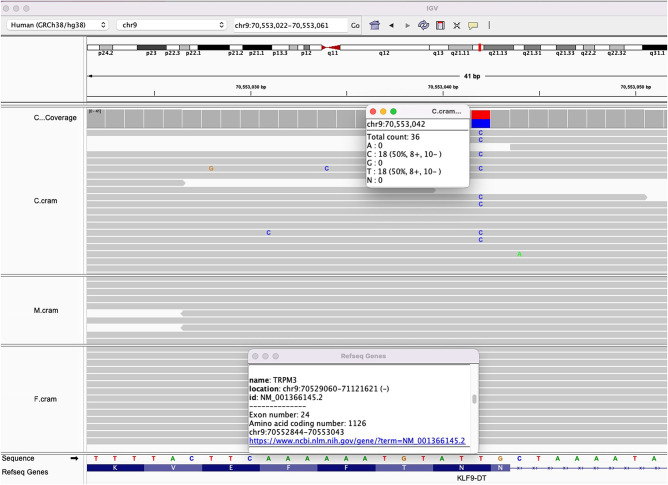Go back with the left arrow icon
The width and height of the screenshot is (668, 485).
coord(391,23)
